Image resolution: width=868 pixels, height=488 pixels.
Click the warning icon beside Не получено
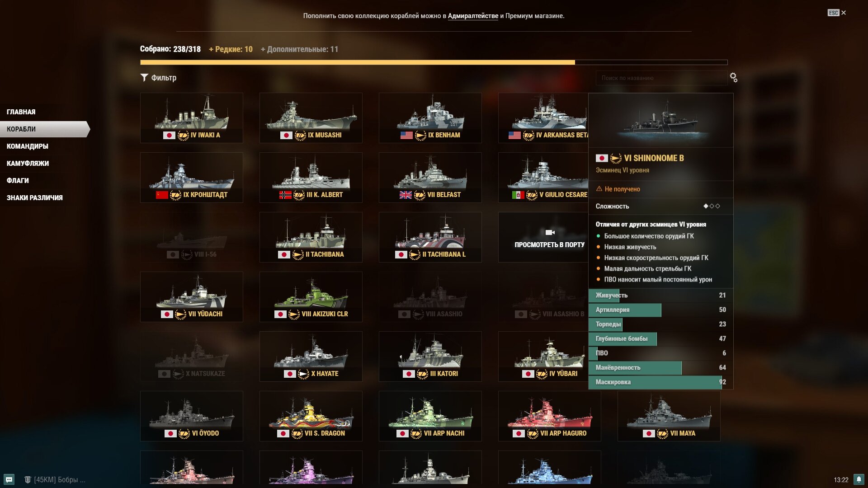(599, 189)
